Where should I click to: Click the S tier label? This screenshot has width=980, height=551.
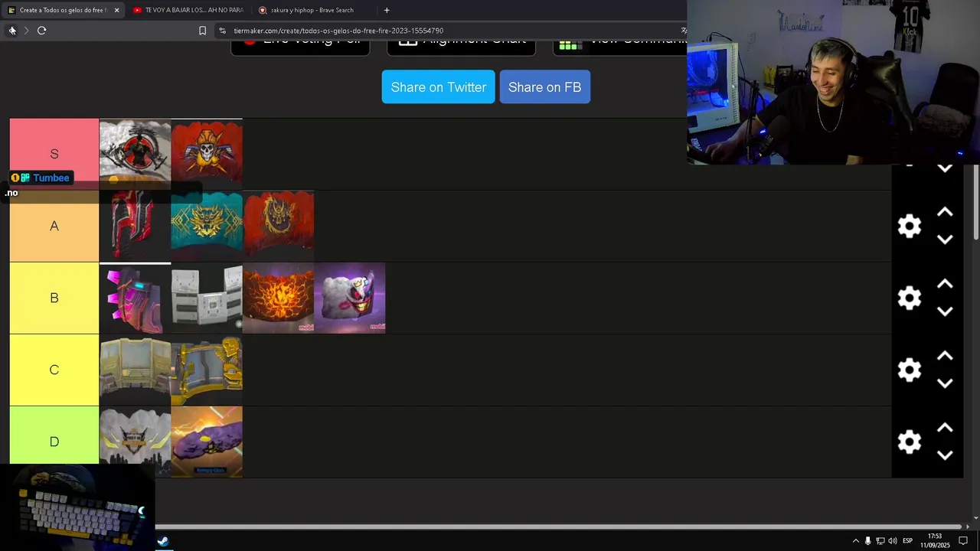[x=54, y=154]
